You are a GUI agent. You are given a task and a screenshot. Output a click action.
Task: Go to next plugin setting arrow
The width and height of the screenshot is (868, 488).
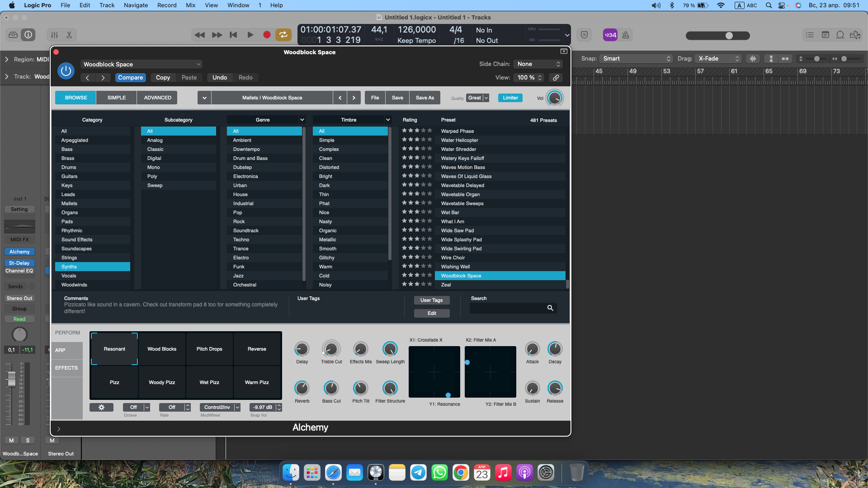(x=103, y=78)
